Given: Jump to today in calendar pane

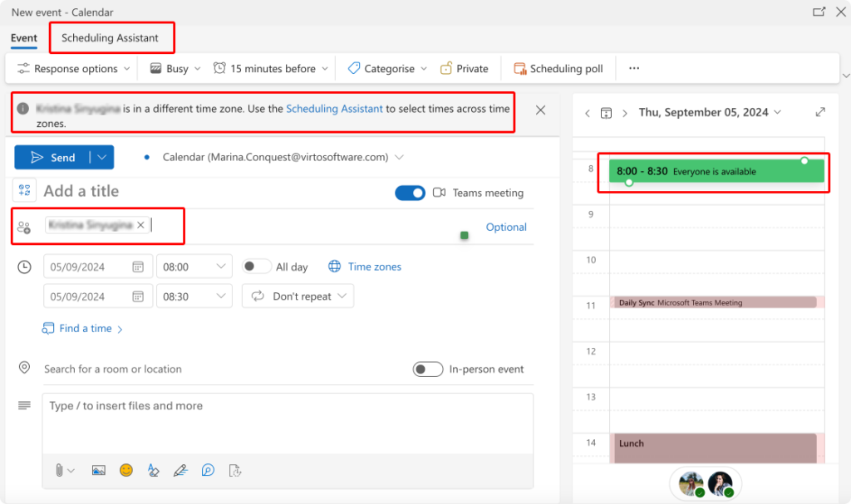Looking at the screenshot, I should click(606, 113).
